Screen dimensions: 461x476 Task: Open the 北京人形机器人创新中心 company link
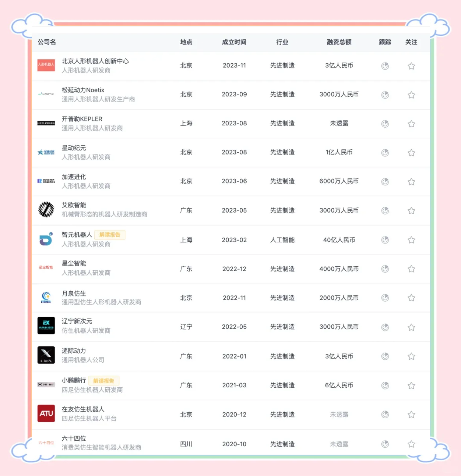(95, 61)
